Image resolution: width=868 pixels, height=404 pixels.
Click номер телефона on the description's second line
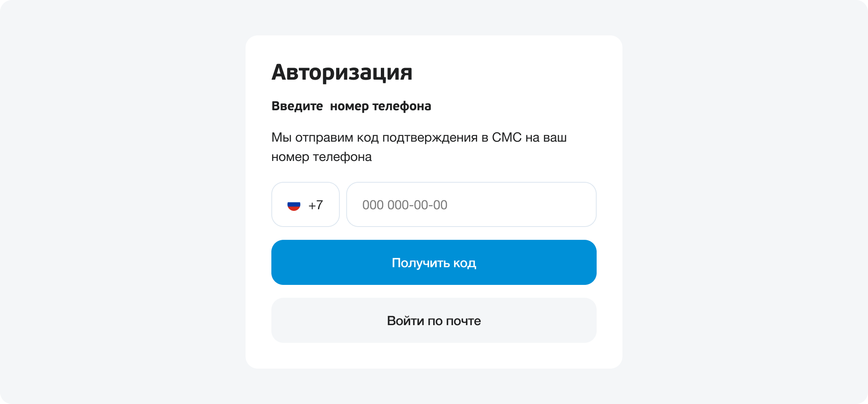(321, 157)
